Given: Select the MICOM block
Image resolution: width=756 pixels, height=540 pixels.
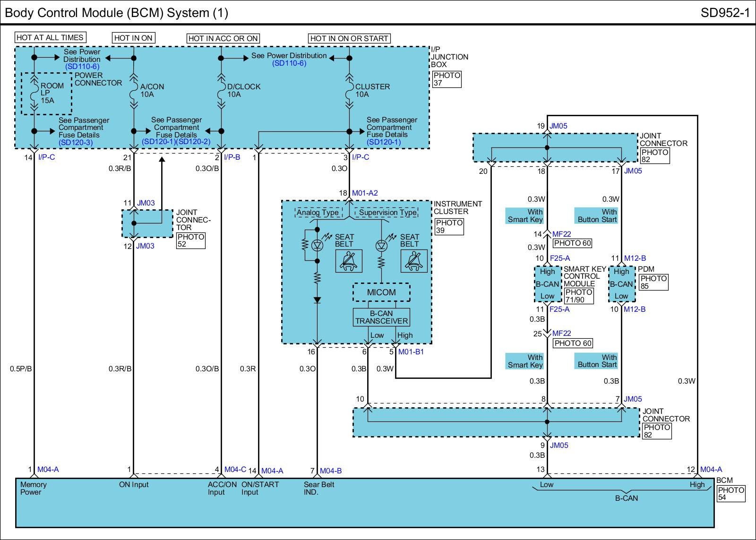Looking at the screenshot, I should coord(381,292).
